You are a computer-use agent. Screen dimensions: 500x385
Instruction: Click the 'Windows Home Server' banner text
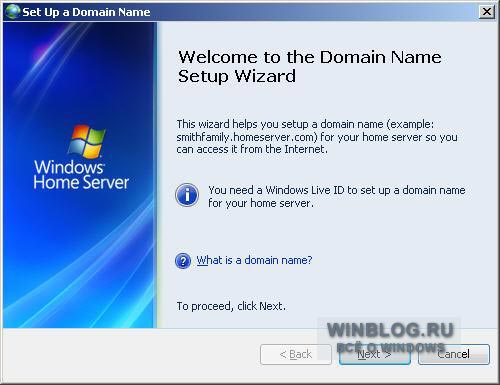tap(81, 175)
